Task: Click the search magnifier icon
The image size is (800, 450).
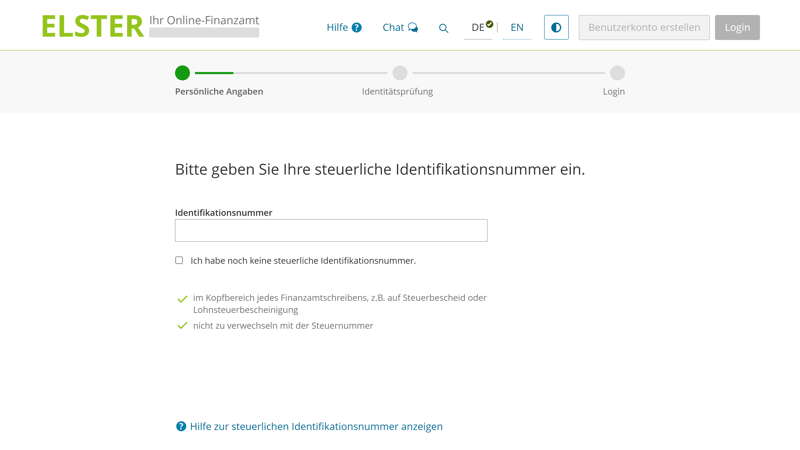Action: (444, 28)
